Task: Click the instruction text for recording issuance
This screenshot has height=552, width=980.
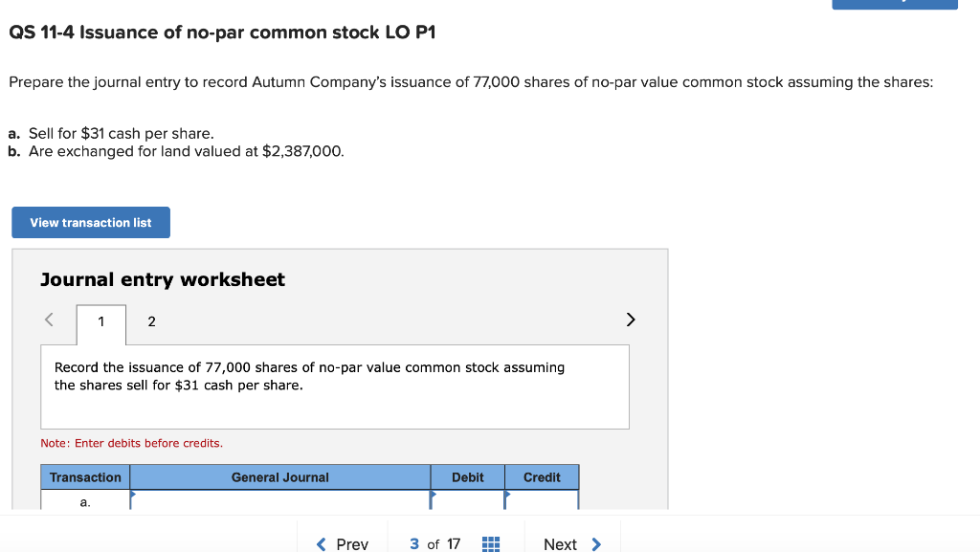Action: [308, 377]
